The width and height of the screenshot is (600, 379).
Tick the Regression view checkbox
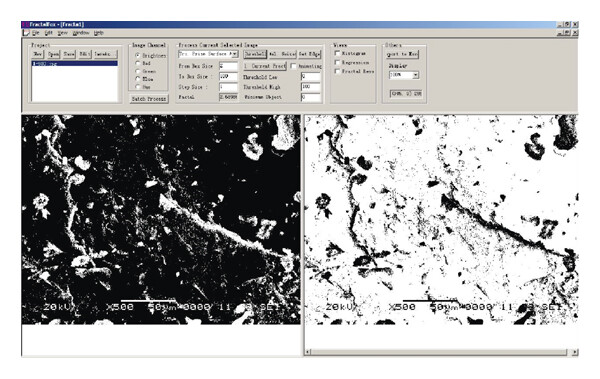(x=337, y=62)
